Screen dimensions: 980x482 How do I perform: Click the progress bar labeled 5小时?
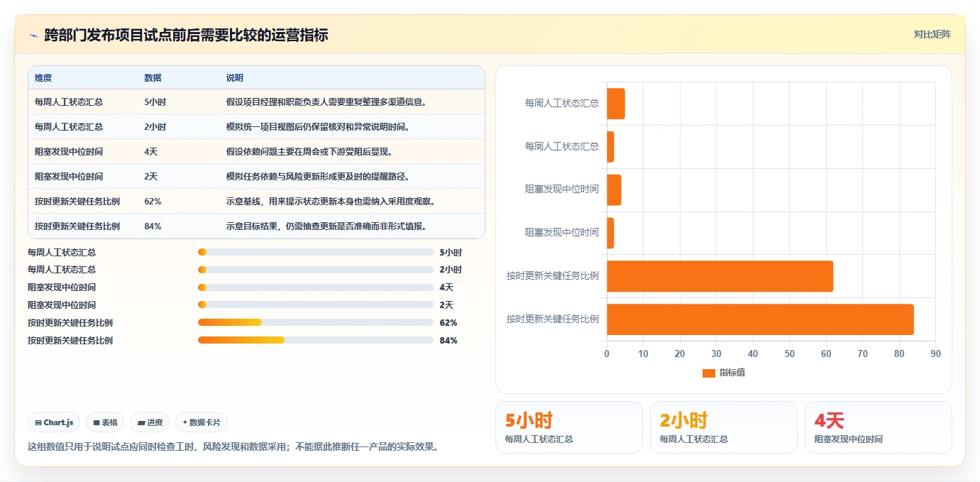click(316, 252)
